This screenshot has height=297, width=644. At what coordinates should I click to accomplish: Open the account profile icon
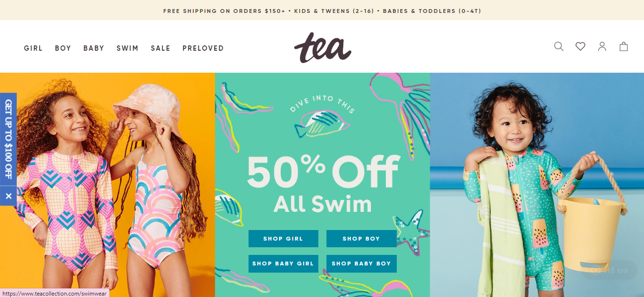(x=602, y=46)
